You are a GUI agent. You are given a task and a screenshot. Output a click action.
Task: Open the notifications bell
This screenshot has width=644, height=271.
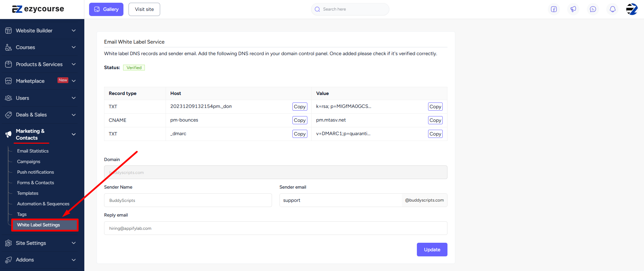612,9
